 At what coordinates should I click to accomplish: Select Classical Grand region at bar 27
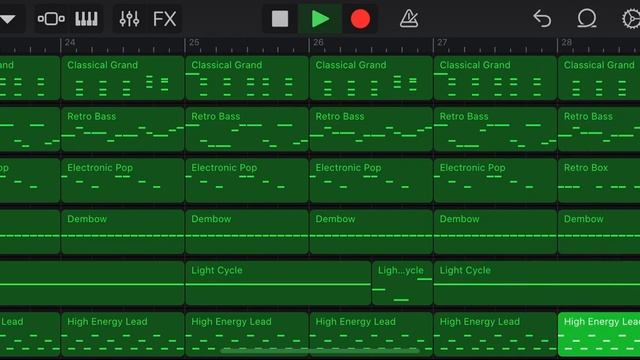coord(495,78)
